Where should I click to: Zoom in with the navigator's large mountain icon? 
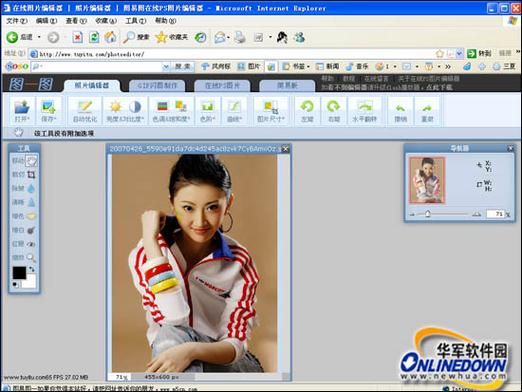click(477, 214)
